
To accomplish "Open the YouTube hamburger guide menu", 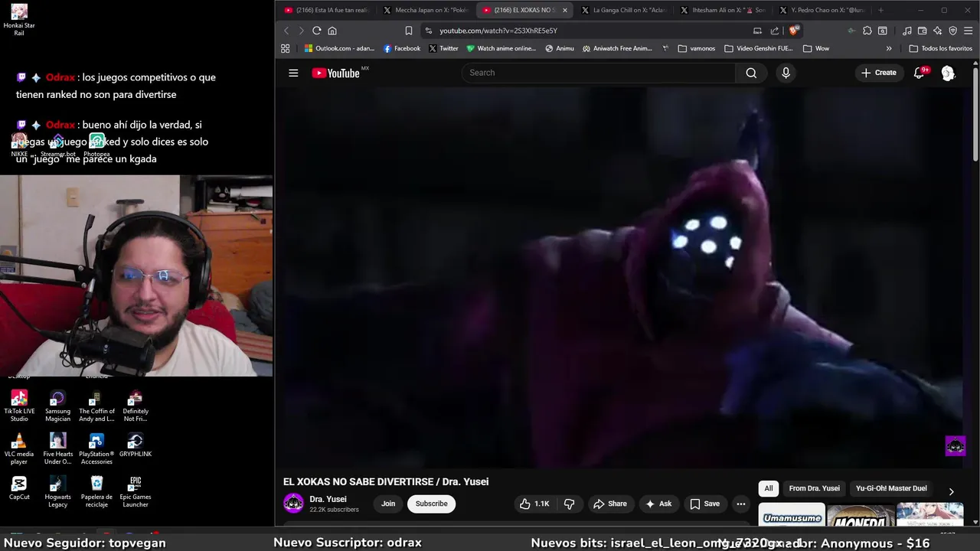I will (x=293, y=73).
